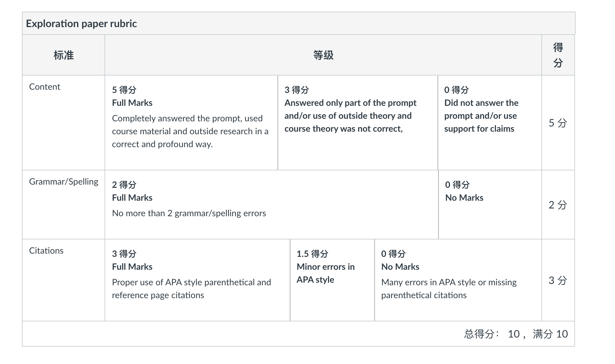Click the Content score 5 分
The image size is (615, 364).
coord(558,123)
